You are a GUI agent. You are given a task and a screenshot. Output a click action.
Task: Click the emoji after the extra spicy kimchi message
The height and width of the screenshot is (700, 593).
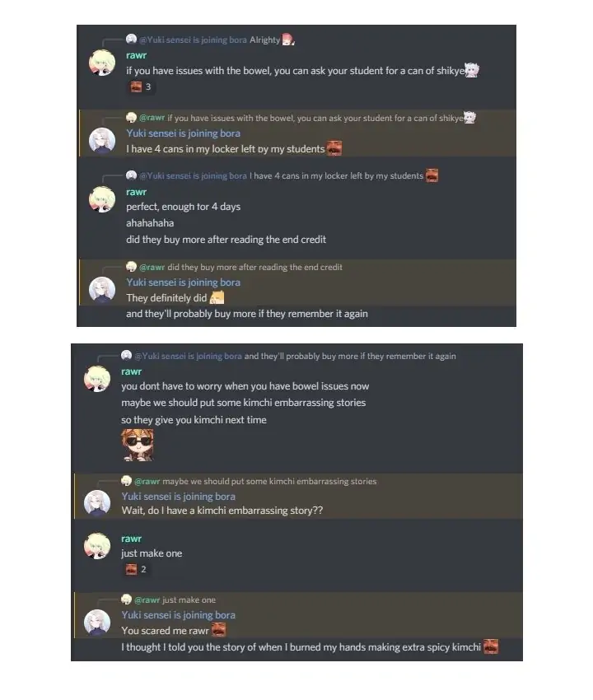click(491, 646)
